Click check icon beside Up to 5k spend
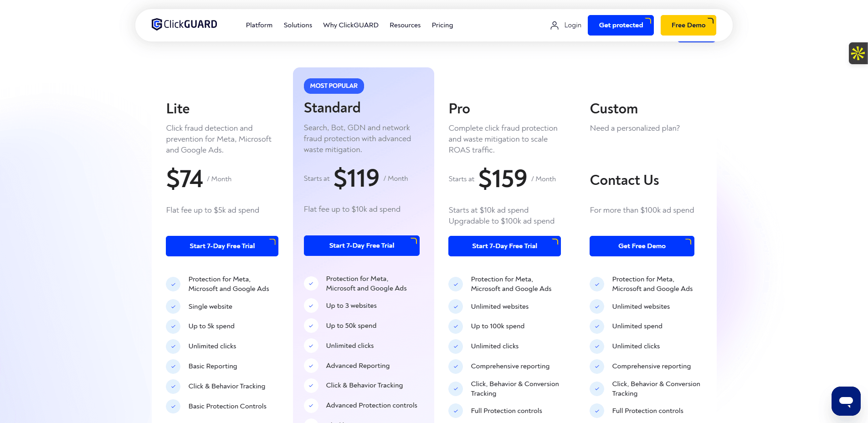 point(173,326)
